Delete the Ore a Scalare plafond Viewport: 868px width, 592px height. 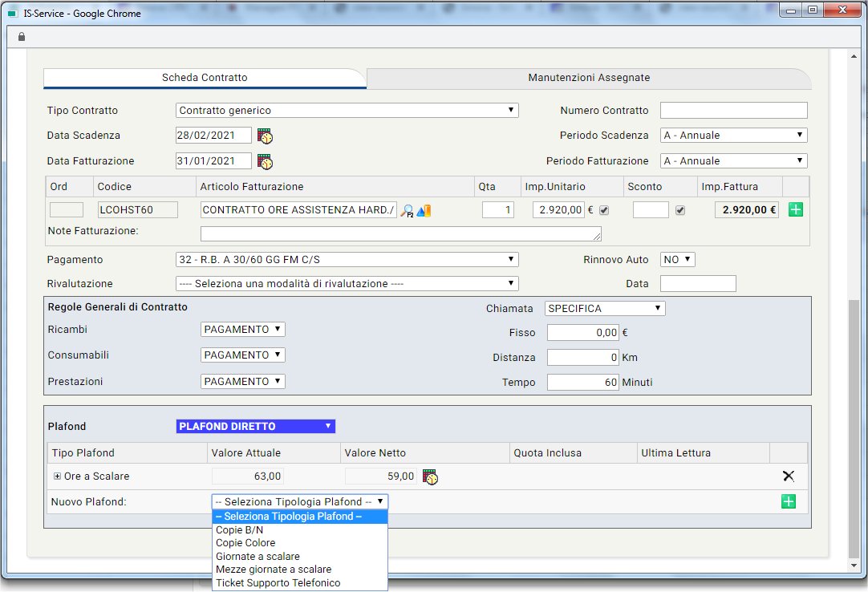point(789,476)
